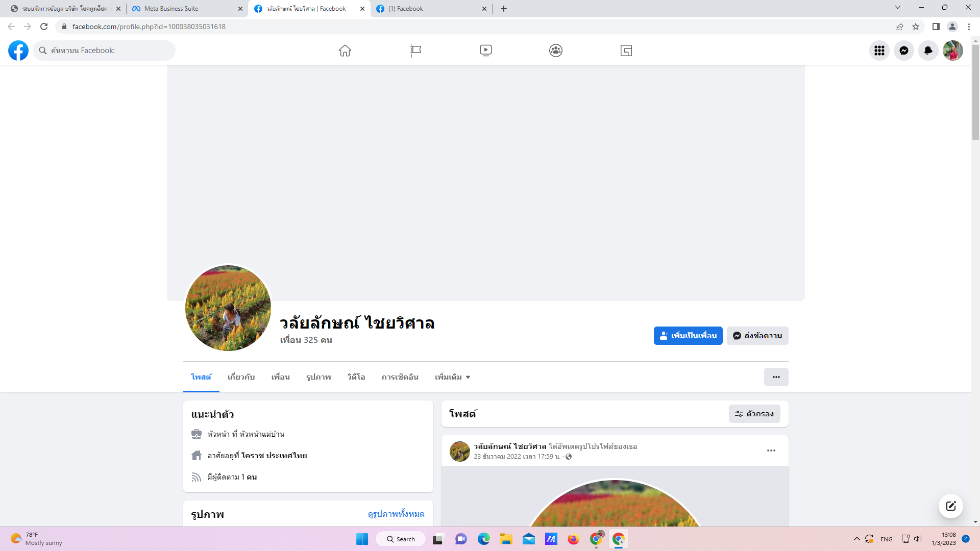
Task: Switch to the เพื่อน tab
Action: pos(280,377)
